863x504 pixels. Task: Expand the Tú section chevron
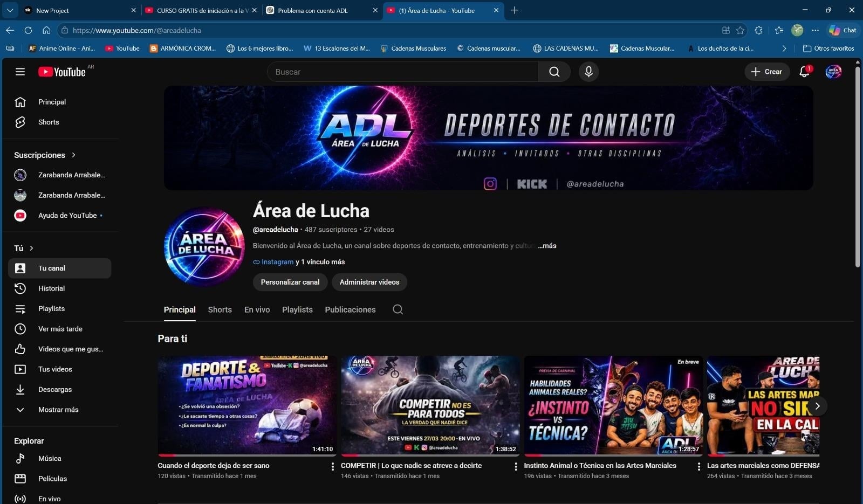(31, 248)
